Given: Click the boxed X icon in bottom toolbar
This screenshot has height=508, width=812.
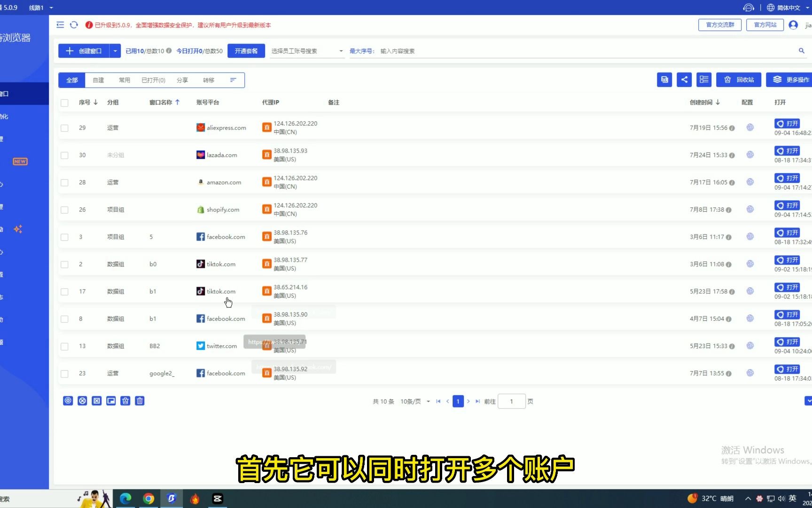Looking at the screenshot, I should click(x=97, y=401).
